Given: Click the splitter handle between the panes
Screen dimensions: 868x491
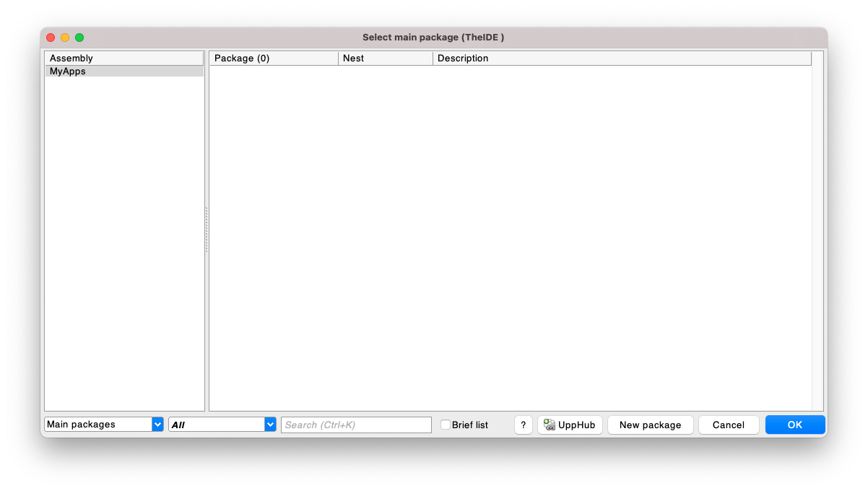Looking at the screenshot, I should click(207, 230).
